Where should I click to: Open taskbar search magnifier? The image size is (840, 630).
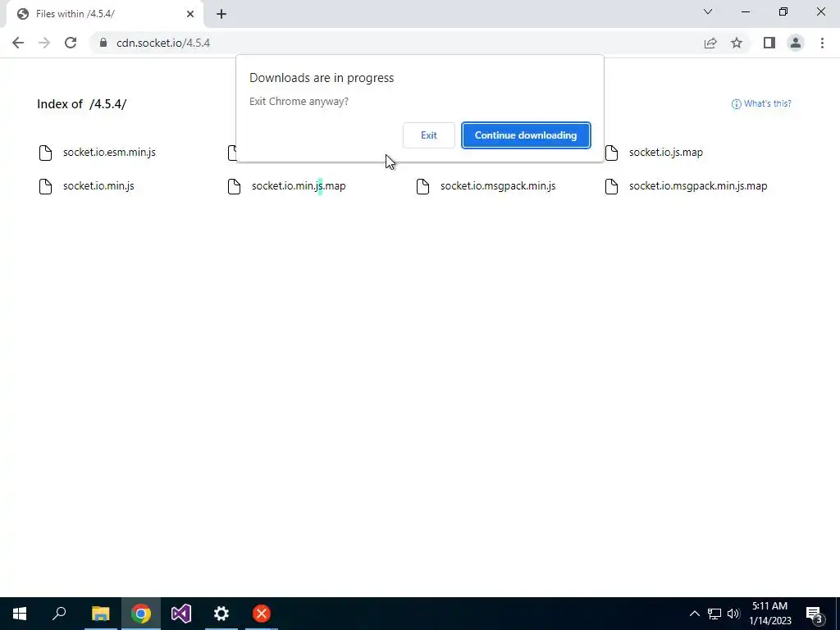(x=59, y=614)
